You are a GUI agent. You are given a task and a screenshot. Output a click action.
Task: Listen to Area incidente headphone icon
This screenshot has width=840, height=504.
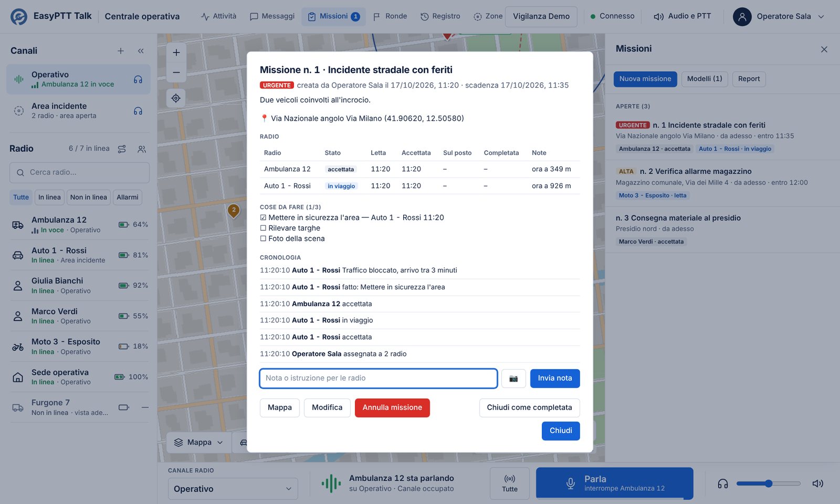(x=138, y=111)
